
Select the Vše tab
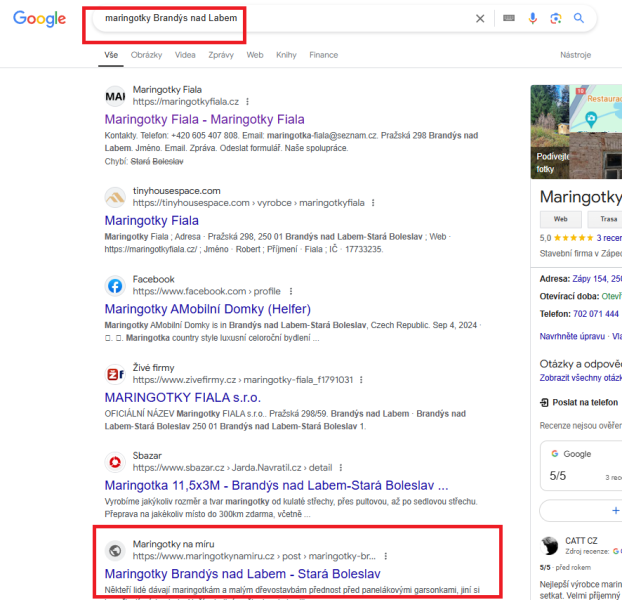point(111,55)
